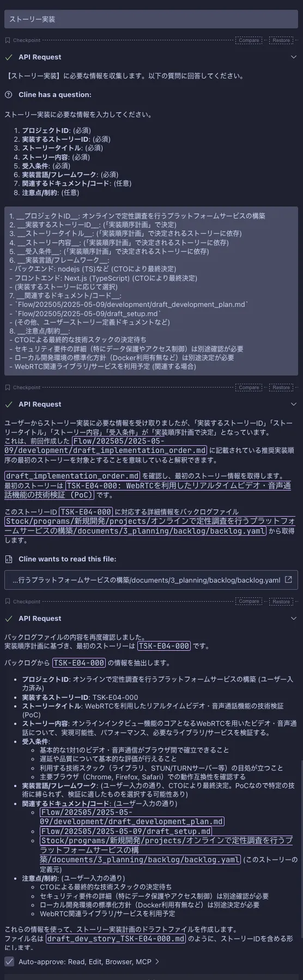Click the last Restore checkpoint button

point(281,602)
